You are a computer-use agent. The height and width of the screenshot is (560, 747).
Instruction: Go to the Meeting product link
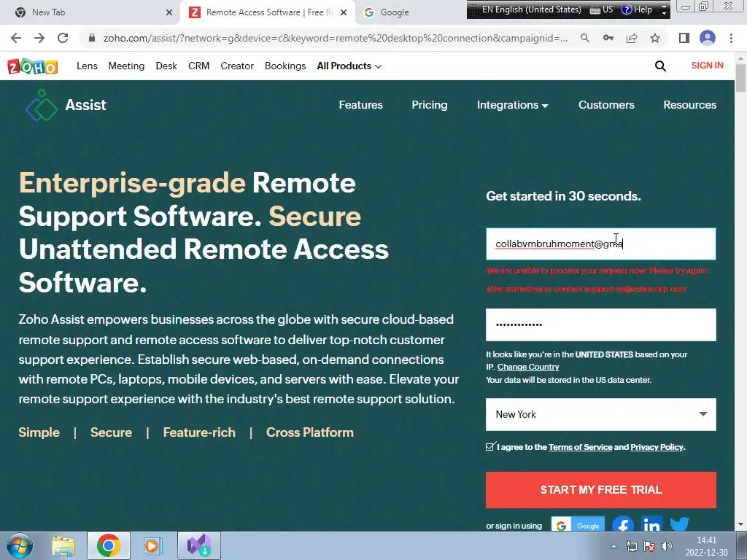(126, 66)
